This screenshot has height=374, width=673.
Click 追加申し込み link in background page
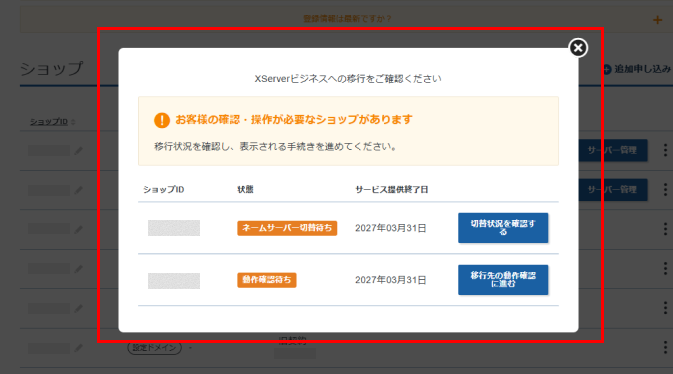pos(637,69)
